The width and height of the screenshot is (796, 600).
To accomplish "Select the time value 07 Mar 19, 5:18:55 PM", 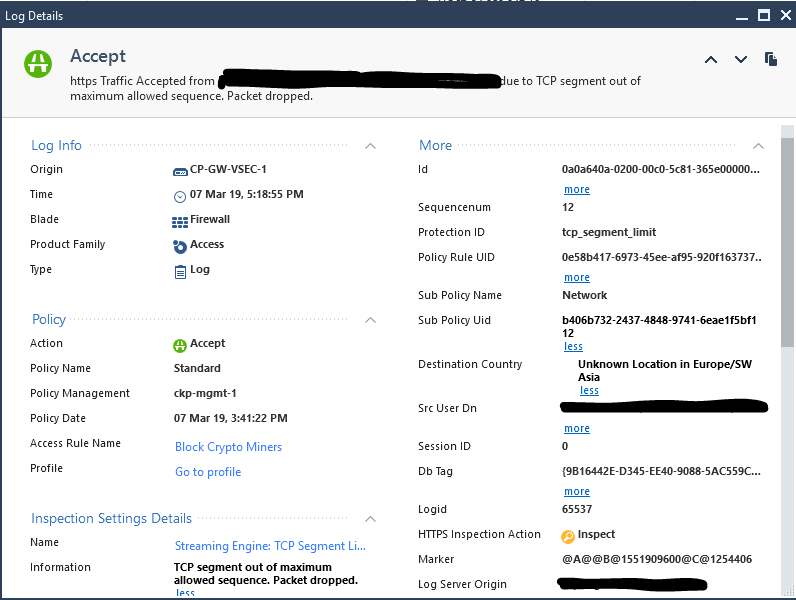I will 247,194.
